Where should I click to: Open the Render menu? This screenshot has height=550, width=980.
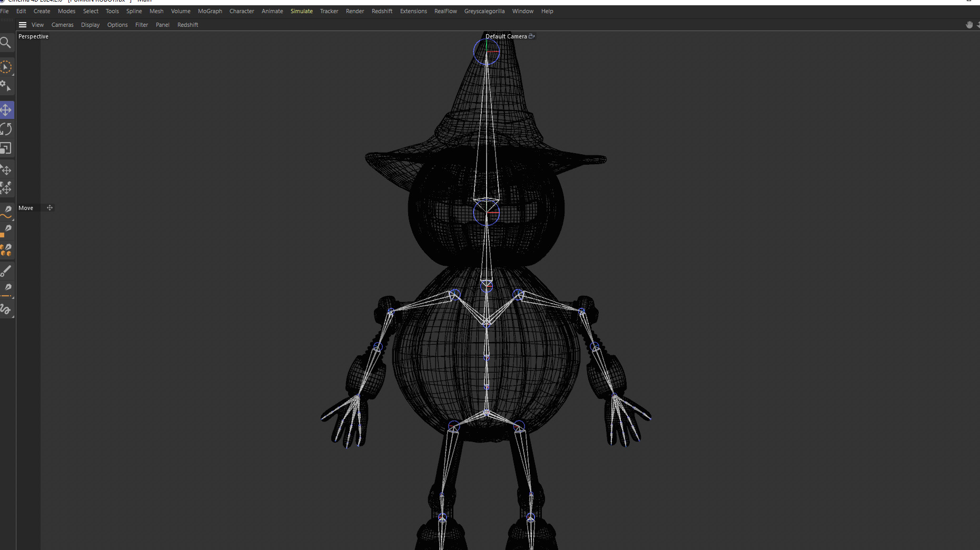pos(355,11)
